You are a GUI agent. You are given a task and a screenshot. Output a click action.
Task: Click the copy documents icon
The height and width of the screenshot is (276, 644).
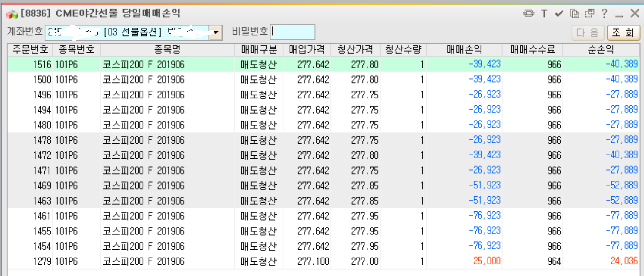[x=574, y=14]
